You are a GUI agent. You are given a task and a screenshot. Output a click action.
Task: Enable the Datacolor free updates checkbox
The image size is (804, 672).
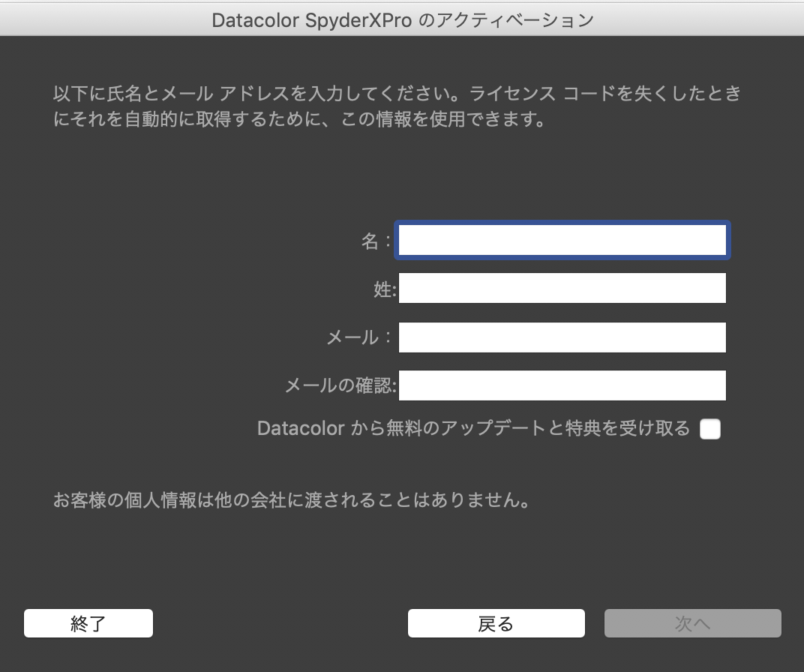709,429
